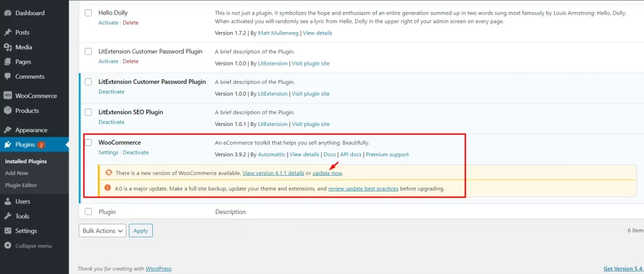
Task: Open the Appearance menu item
Action: (x=31, y=130)
